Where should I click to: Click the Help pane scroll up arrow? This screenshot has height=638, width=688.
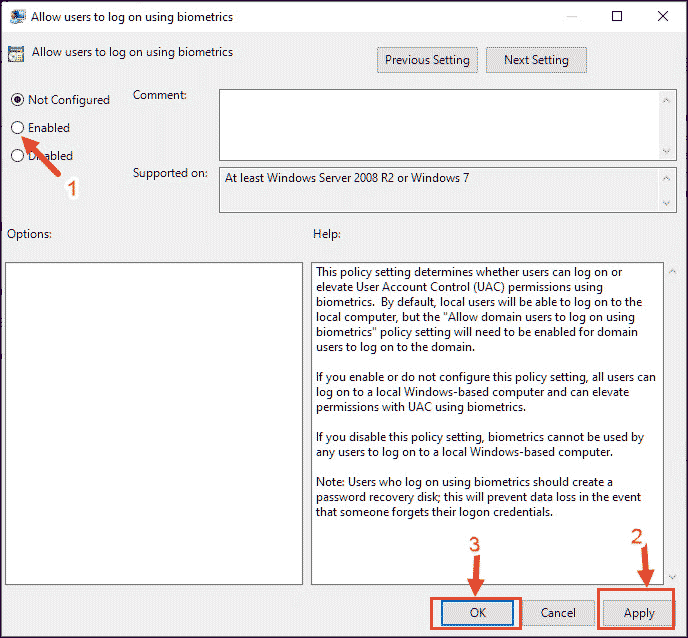[x=672, y=272]
